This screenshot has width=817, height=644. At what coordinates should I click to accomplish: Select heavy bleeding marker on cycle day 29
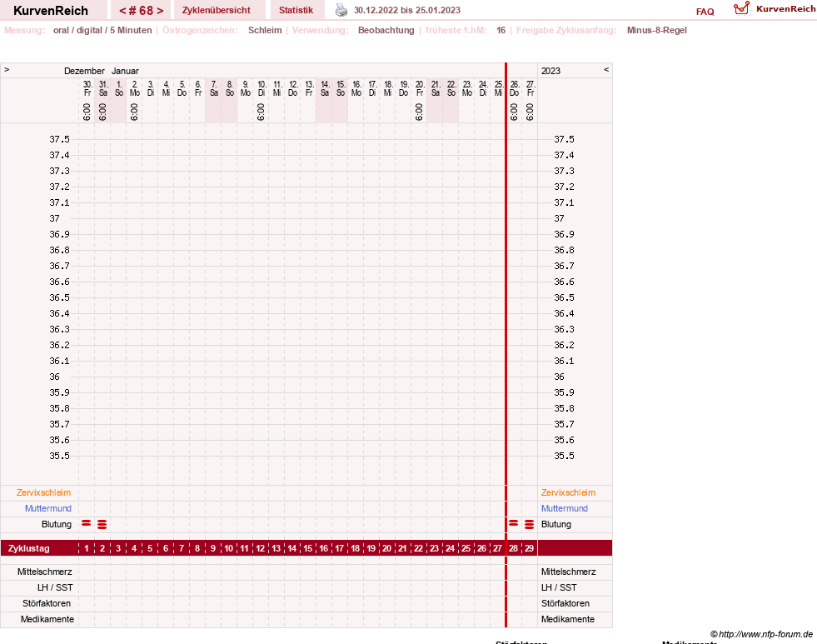coord(530,524)
